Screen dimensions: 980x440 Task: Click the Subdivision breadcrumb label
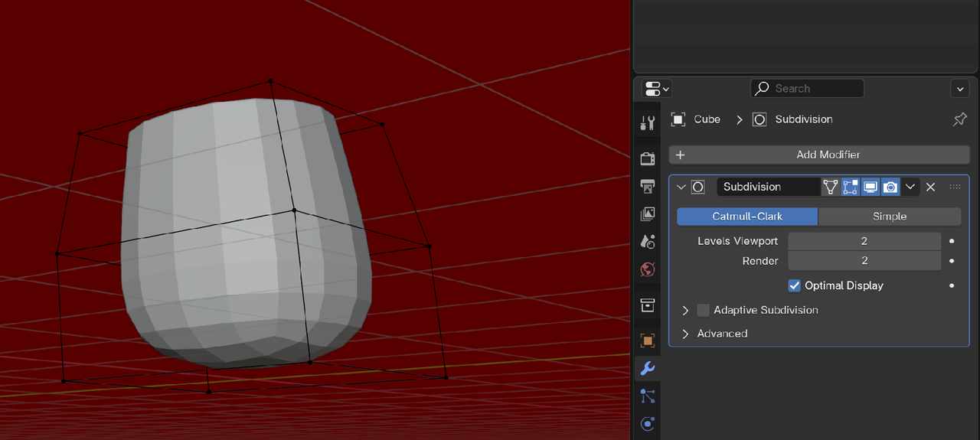804,119
